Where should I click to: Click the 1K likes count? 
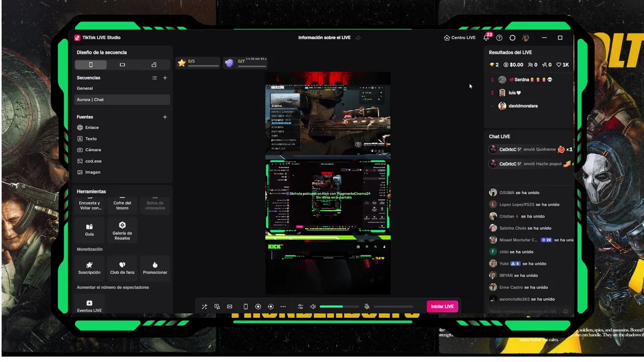point(562,65)
